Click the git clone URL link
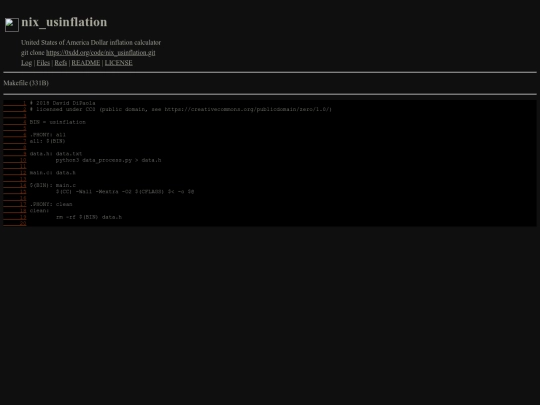This screenshot has height=405, width=540. (101, 53)
